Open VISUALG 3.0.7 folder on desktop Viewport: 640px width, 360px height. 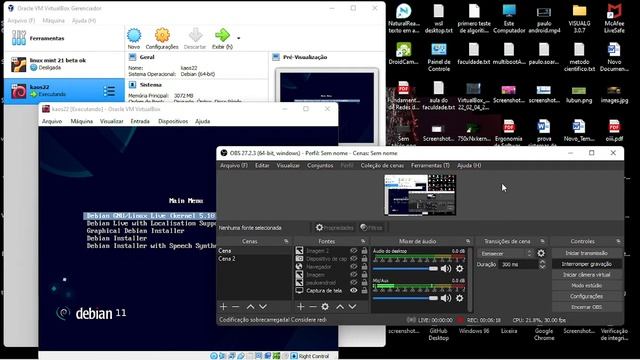pos(579,18)
